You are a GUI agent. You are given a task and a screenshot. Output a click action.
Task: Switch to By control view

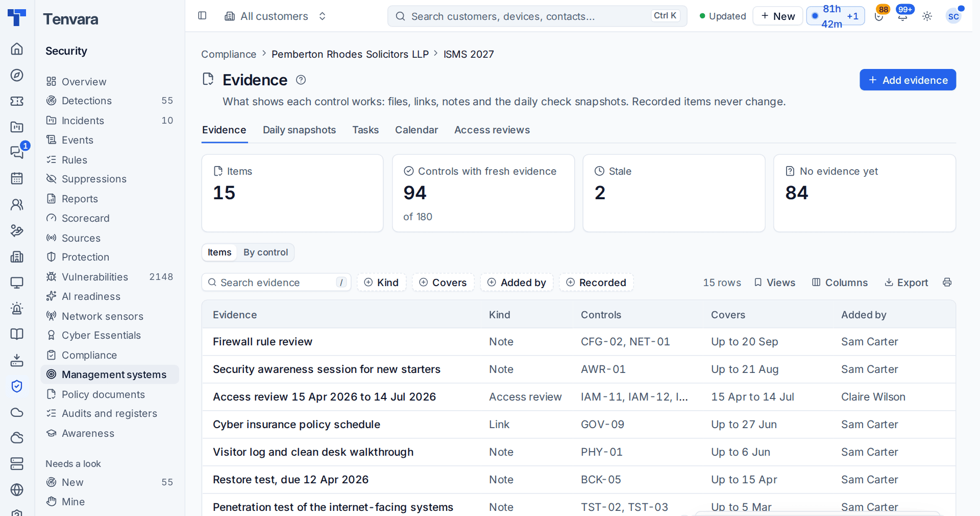265,252
